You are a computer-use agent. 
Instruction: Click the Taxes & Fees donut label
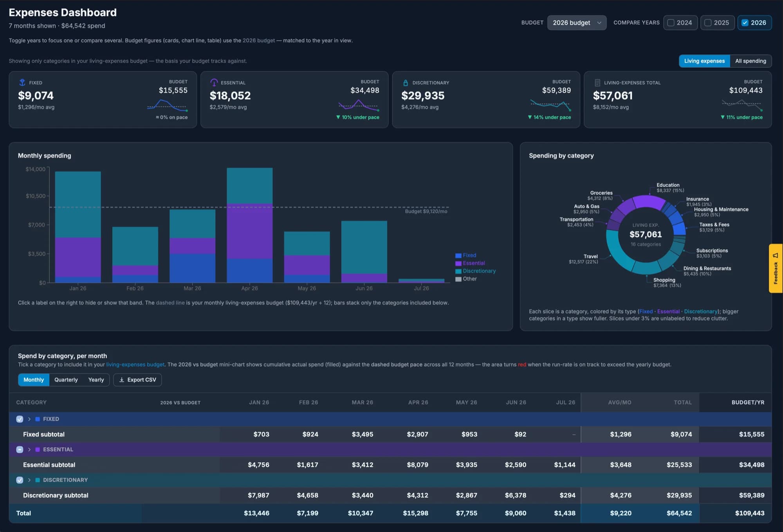pos(714,227)
